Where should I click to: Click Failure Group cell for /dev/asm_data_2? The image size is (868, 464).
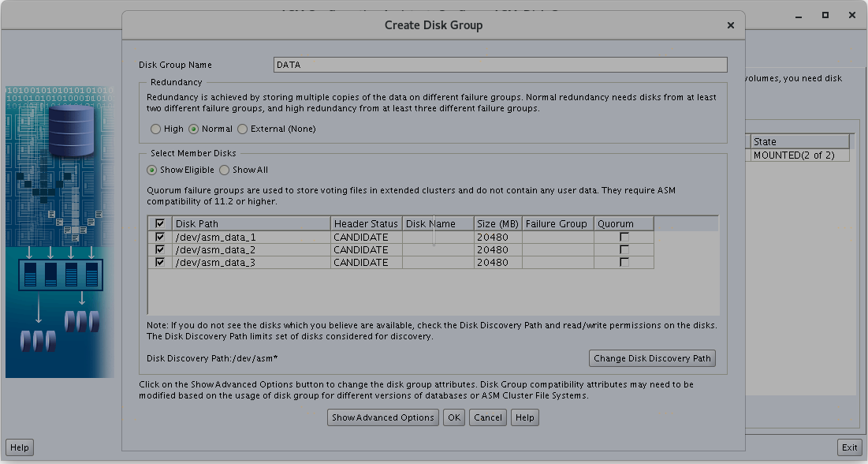click(557, 249)
